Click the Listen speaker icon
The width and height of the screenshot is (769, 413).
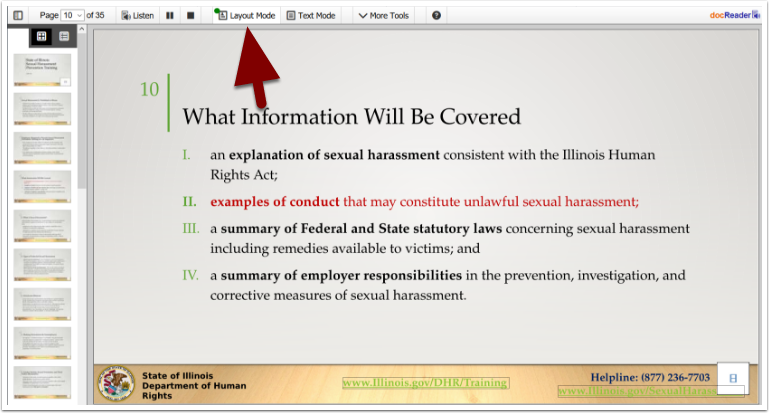[x=126, y=16]
